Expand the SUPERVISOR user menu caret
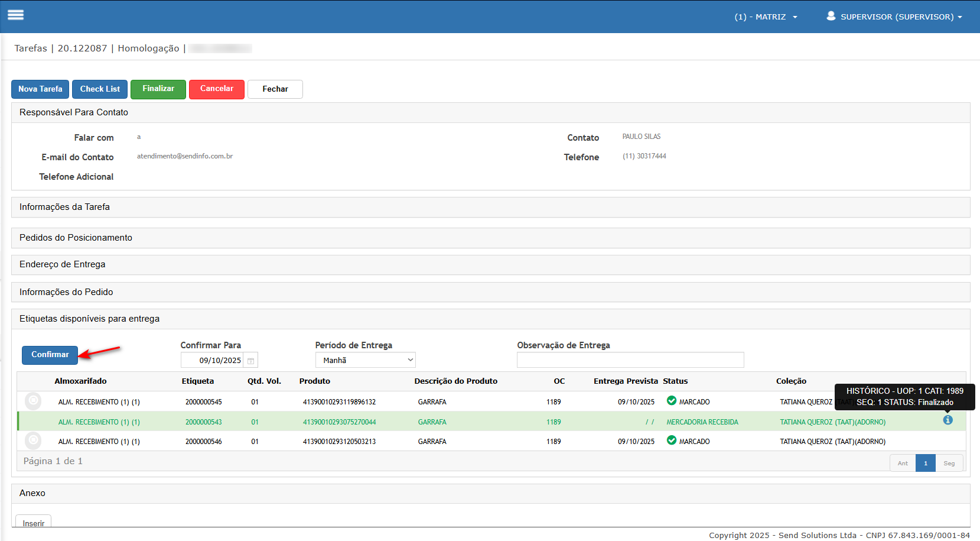 tap(960, 17)
